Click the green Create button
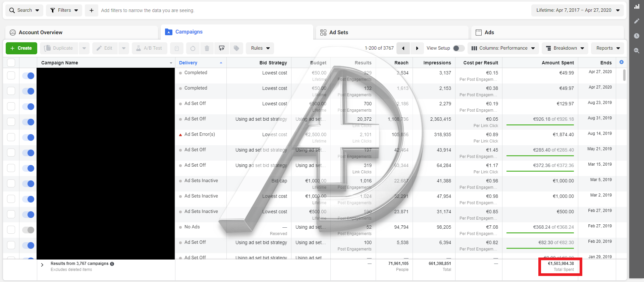Viewport: 644px width, 282px height. (x=21, y=48)
